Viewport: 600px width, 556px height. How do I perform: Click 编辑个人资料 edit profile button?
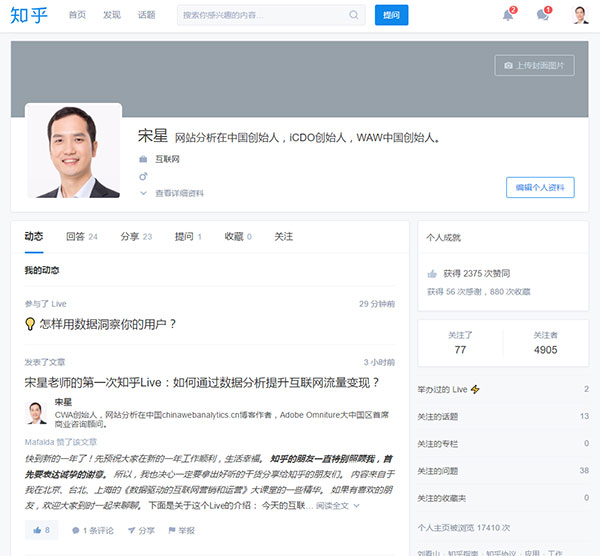tap(540, 188)
